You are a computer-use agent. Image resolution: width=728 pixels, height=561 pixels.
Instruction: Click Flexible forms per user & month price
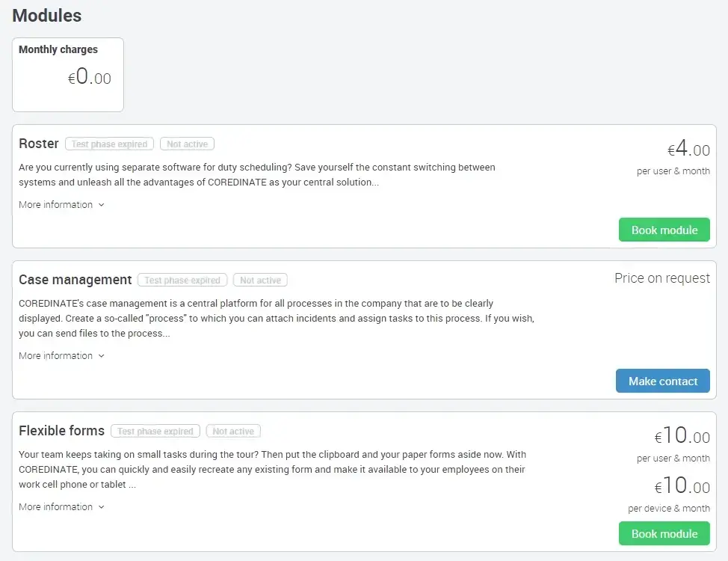click(x=682, y=437)
